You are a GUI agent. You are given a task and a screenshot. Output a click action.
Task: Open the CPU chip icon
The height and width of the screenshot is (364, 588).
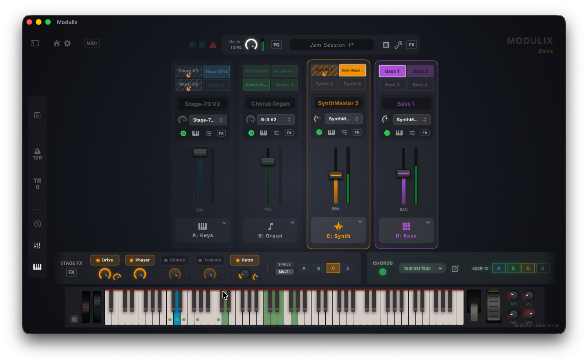point(386,45)
